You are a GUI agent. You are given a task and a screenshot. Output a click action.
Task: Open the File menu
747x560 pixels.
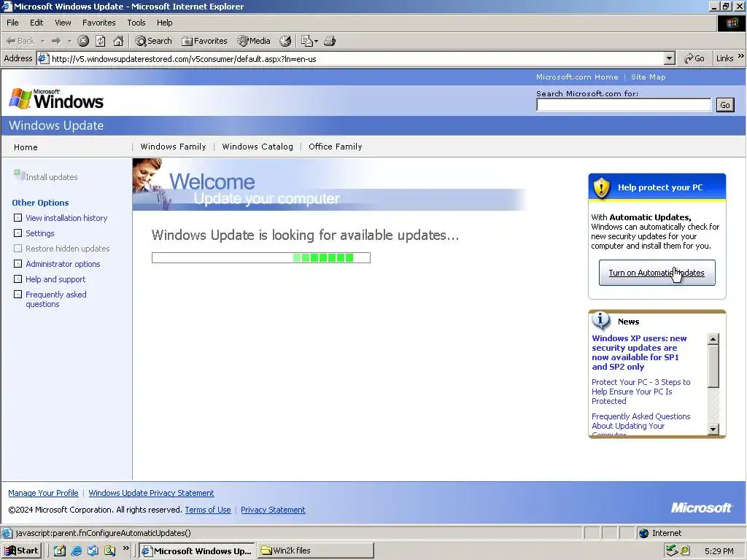click(x=12, y=23)
